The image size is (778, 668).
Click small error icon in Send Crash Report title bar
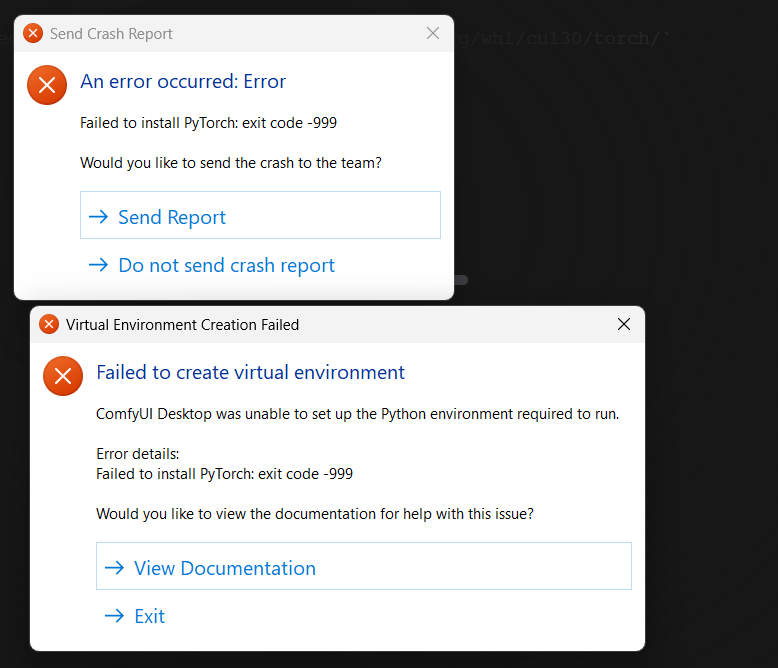point(33,34)
